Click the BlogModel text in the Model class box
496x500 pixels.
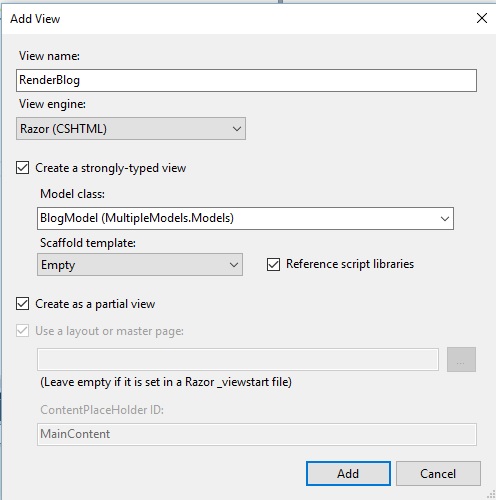point(69,218)
